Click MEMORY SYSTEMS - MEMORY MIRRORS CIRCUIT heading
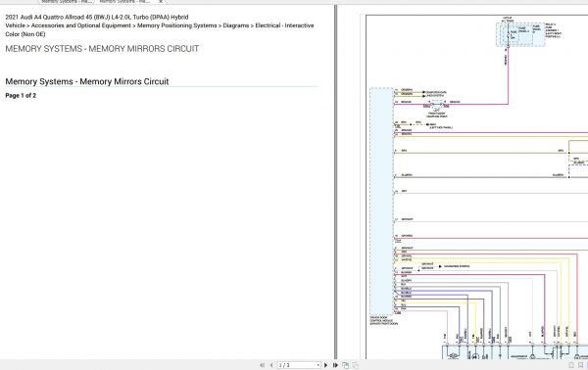Screen dimensions: 588x370 click(102, 49)
